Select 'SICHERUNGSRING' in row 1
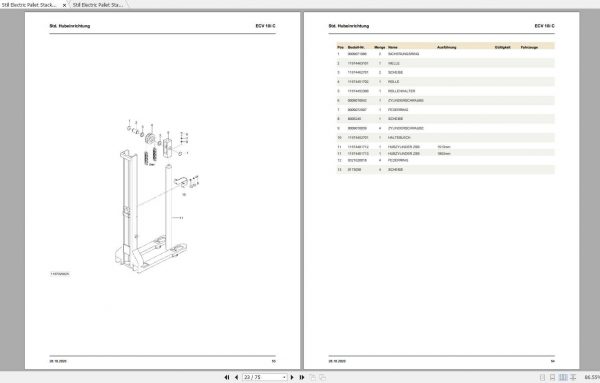 403,54
